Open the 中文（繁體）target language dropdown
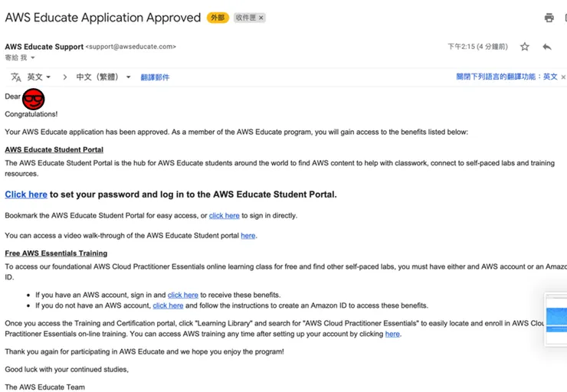Viewport: 567px width, 392px height. pyautogui.click(x=103, y=77)
